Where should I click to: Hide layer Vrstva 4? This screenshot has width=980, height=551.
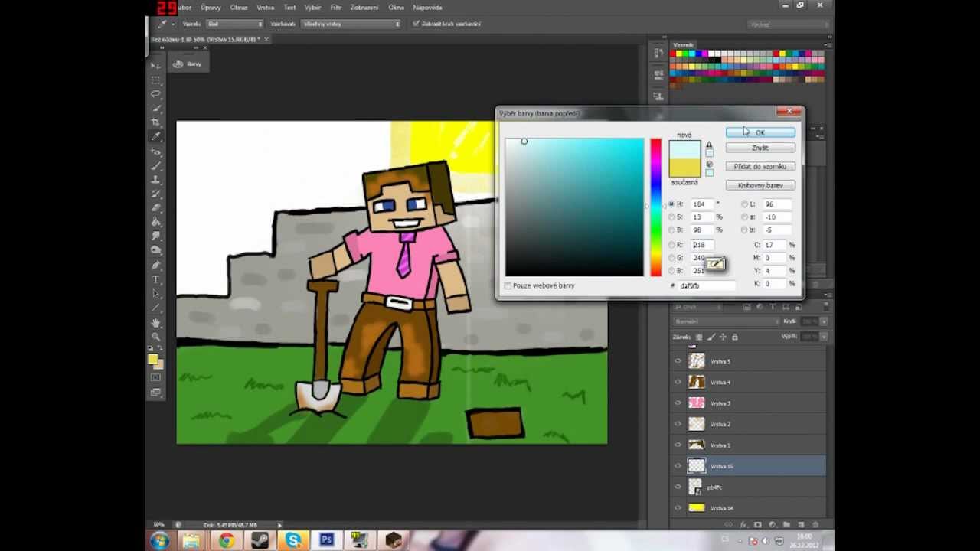click(x=678, y=382)
